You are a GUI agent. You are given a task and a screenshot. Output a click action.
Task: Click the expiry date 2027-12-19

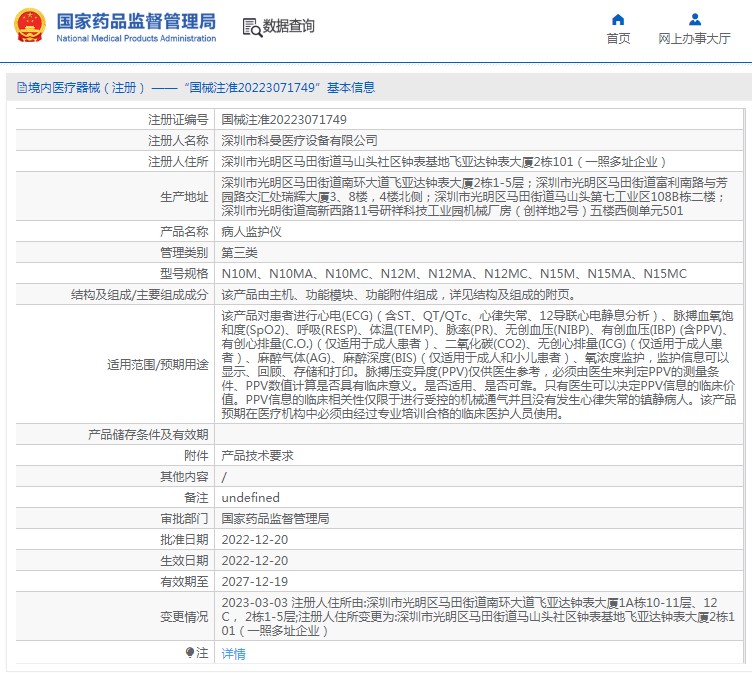[254, 581]
